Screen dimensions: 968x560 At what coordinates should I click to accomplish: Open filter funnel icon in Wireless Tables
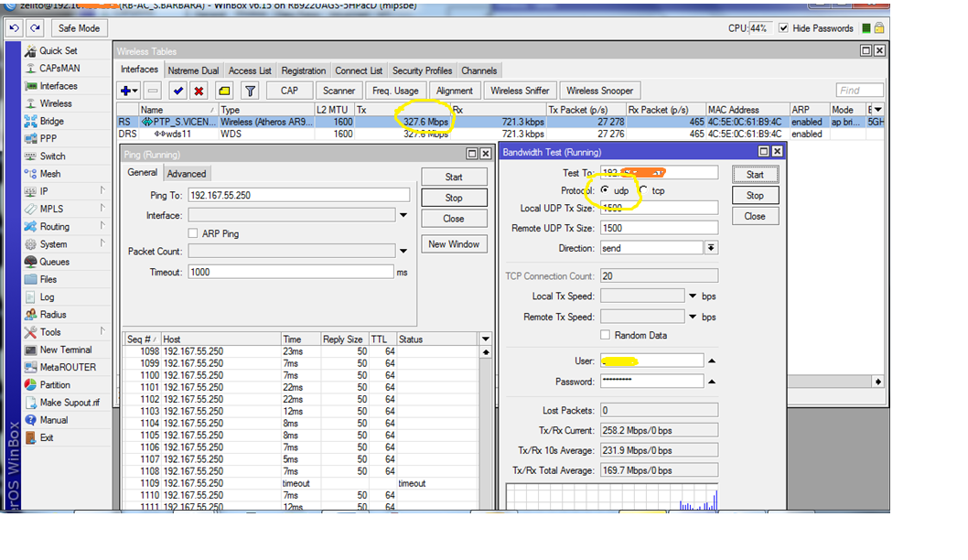(x=249, y=91)
